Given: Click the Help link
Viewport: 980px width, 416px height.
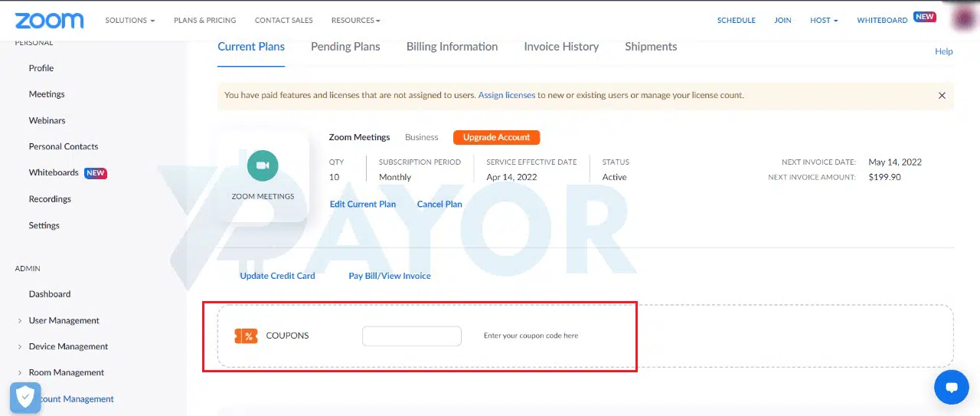Looking at the screenshot, I should 944,51.
